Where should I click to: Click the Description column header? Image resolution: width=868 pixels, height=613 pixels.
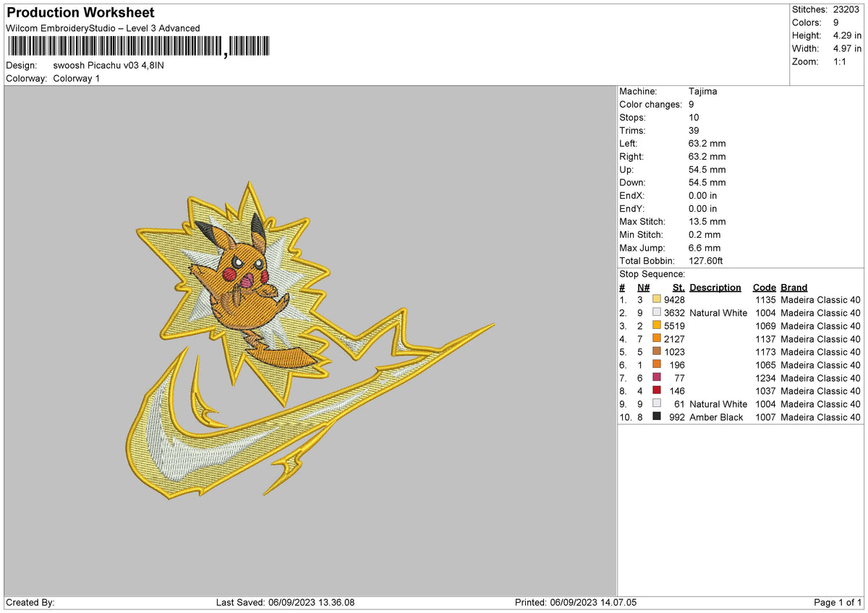click(x=715, y=287)
